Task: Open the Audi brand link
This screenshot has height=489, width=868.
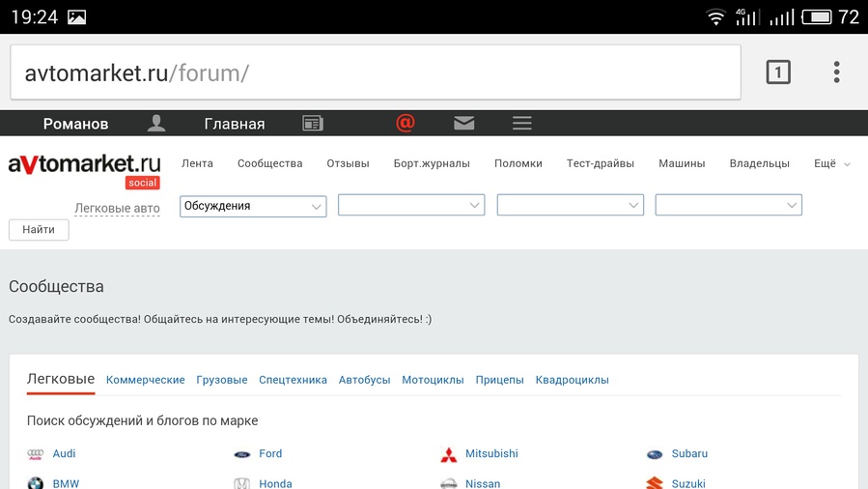Action: pos(64,453)
